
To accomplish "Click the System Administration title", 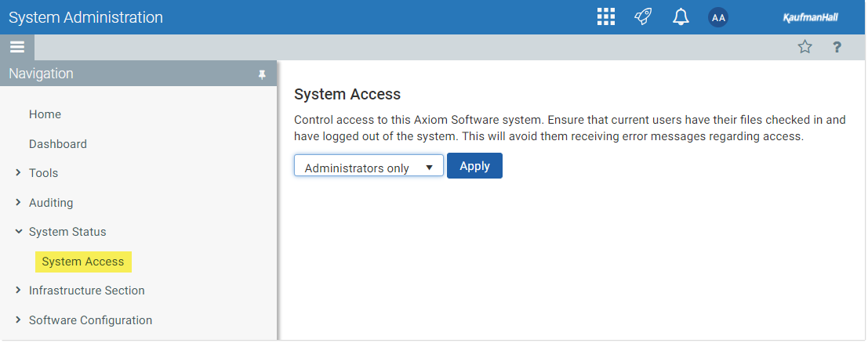I will coord(85,17).
